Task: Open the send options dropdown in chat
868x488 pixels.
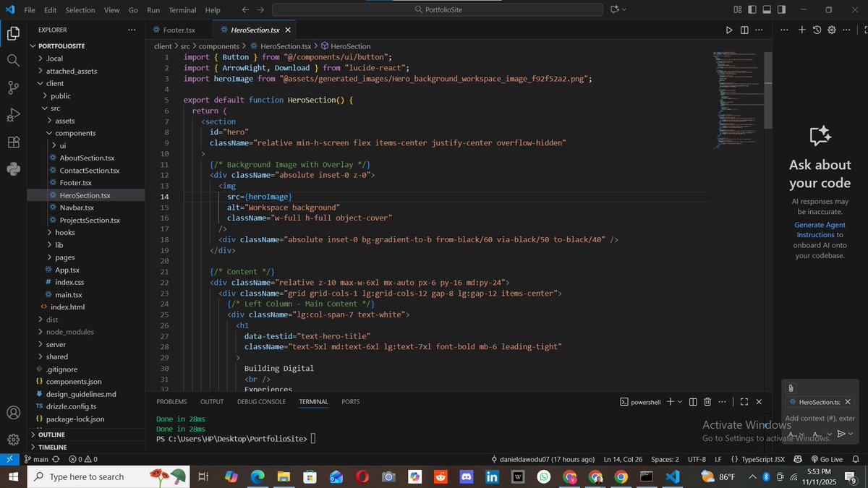Action: [x=851, y=434]
